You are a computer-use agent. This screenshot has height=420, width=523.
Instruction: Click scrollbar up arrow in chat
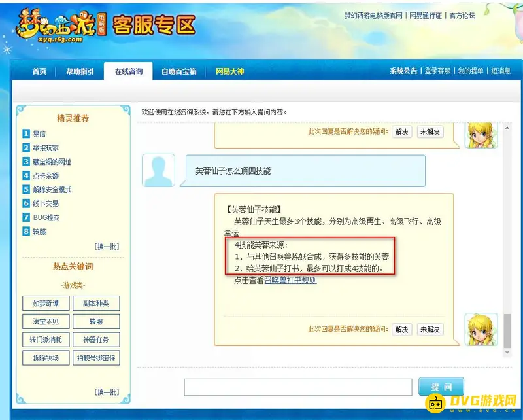[507, 128]
